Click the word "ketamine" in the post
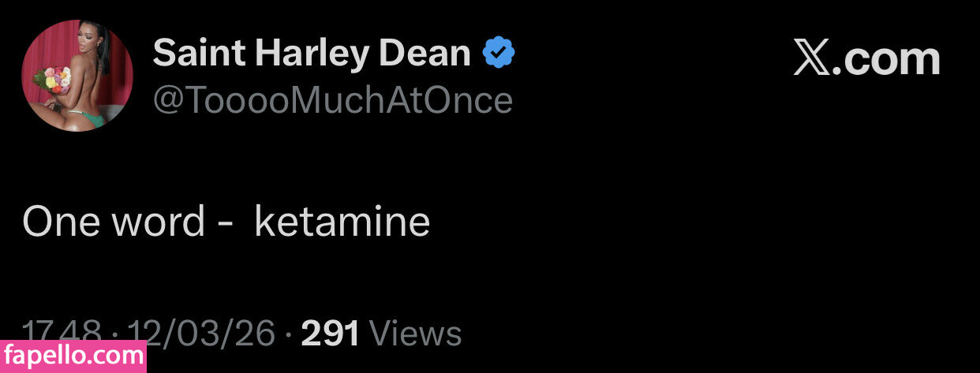The image size is (980, 373). [342, 222]
